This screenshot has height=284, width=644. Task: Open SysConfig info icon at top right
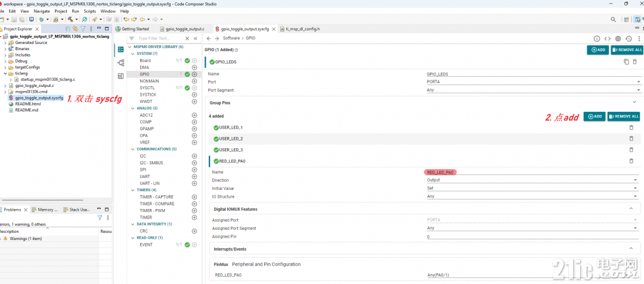point(597,39)
